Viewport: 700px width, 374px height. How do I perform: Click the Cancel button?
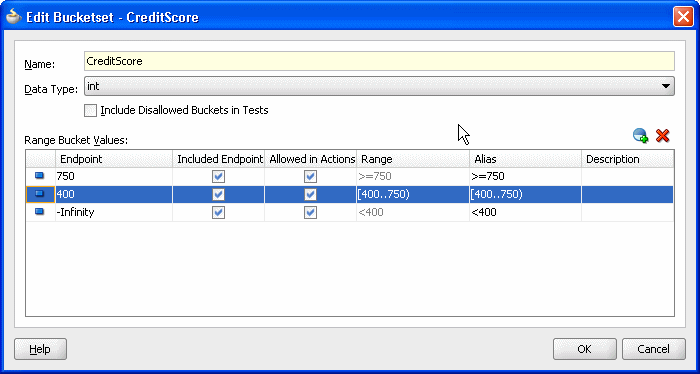(654, 349)
